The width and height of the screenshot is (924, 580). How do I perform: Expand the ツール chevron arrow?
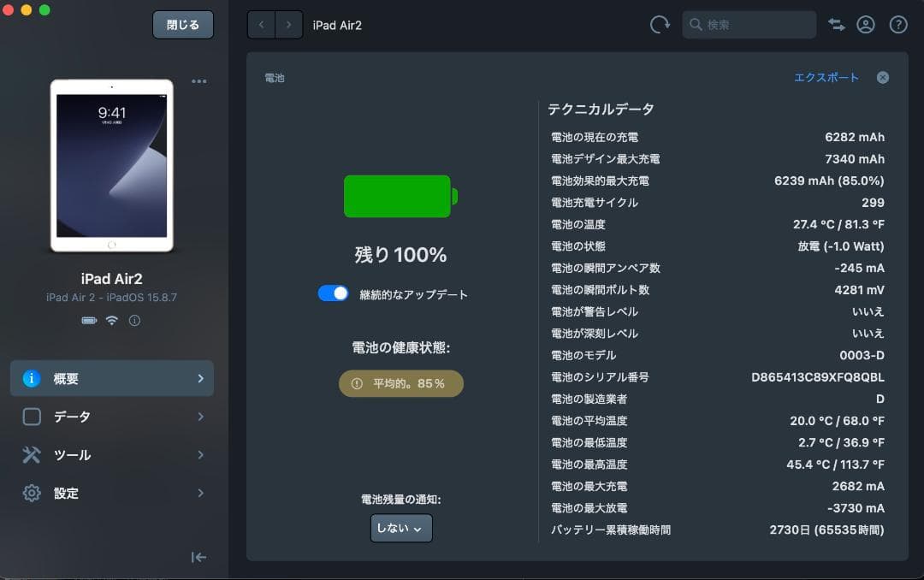coord(200,455)
